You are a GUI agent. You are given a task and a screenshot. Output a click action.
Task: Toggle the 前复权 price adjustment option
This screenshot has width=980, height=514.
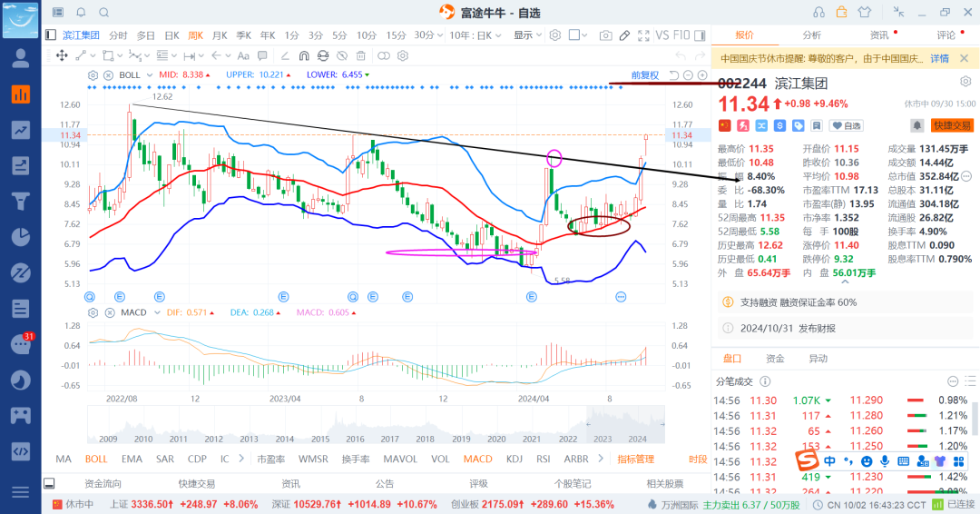(x=645, y=75)
